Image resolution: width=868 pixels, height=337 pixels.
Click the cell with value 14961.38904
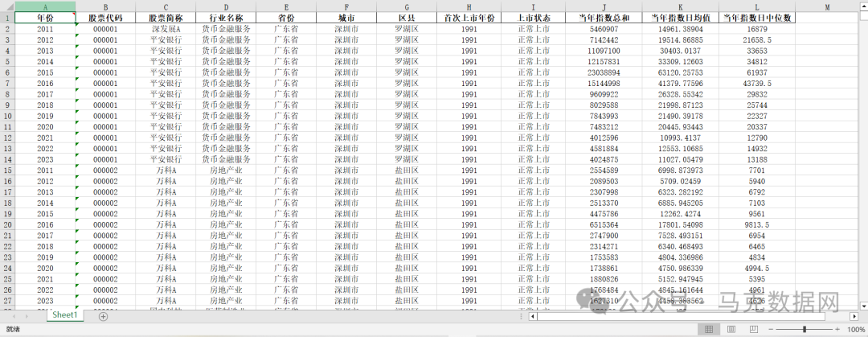[681, 29]
